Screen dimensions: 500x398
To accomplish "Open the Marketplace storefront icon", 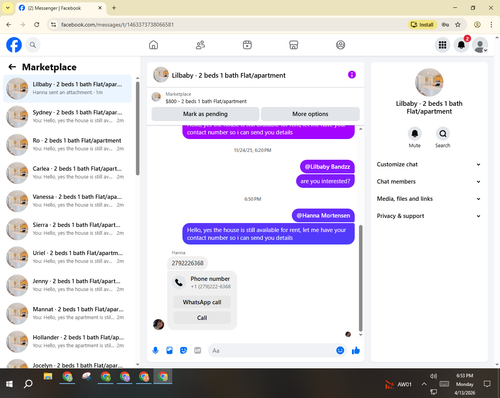I will click(294, 45).
